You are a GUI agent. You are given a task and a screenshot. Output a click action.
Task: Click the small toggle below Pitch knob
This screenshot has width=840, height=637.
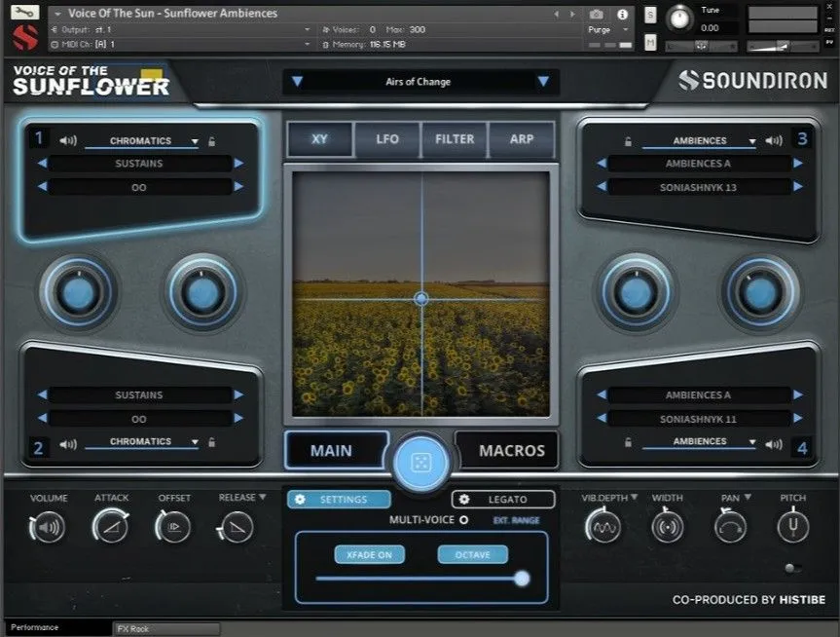793,569
